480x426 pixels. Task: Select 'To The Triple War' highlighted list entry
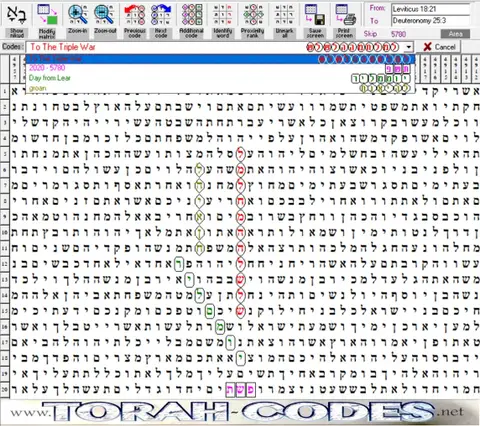tap(220, 59)
